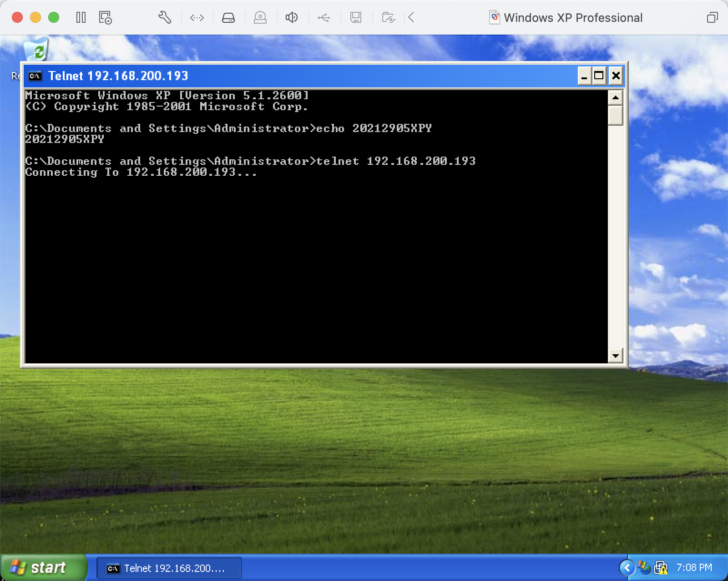This screenshot has width=728, height=581.
Task: Close the Telnet command window
Action: click(x=616, y=76)
